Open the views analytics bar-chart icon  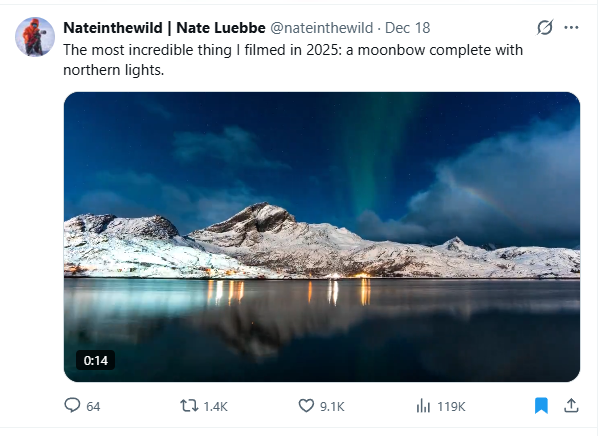[x=423, y=406]
